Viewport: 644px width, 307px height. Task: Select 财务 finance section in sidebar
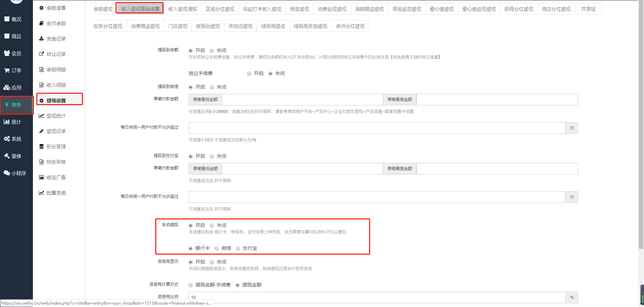16,105
